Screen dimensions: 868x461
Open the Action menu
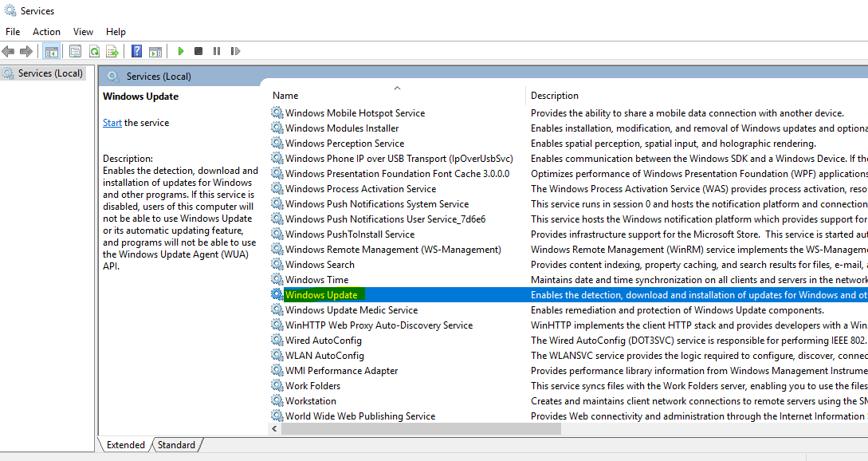(46, 32)
